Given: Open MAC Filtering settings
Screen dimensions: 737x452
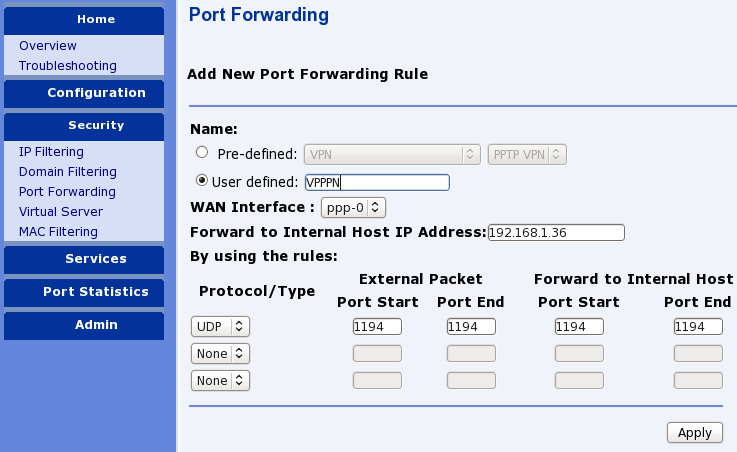Looking at the screenshot, I should [x=58, y=232].
